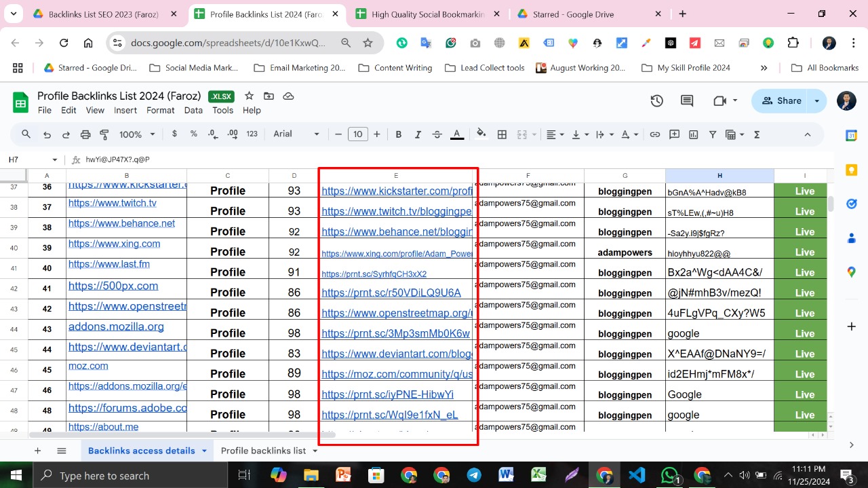Open version history clock icon

coord(656,101)
